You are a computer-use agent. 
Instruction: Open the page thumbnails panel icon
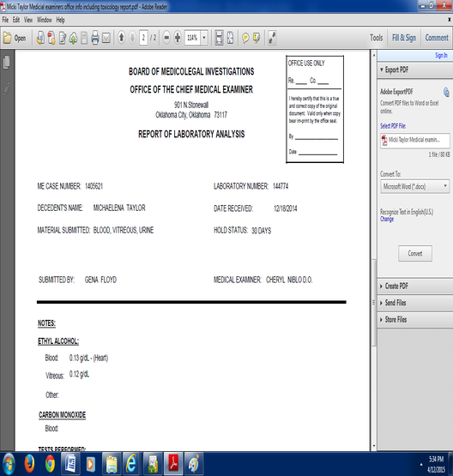click(6, 63)
